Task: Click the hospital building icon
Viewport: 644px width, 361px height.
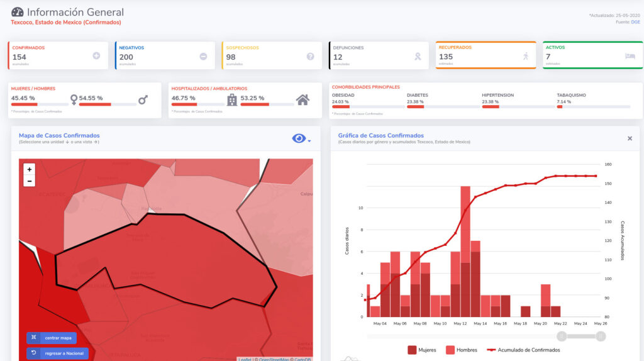Action: (232, 100)
